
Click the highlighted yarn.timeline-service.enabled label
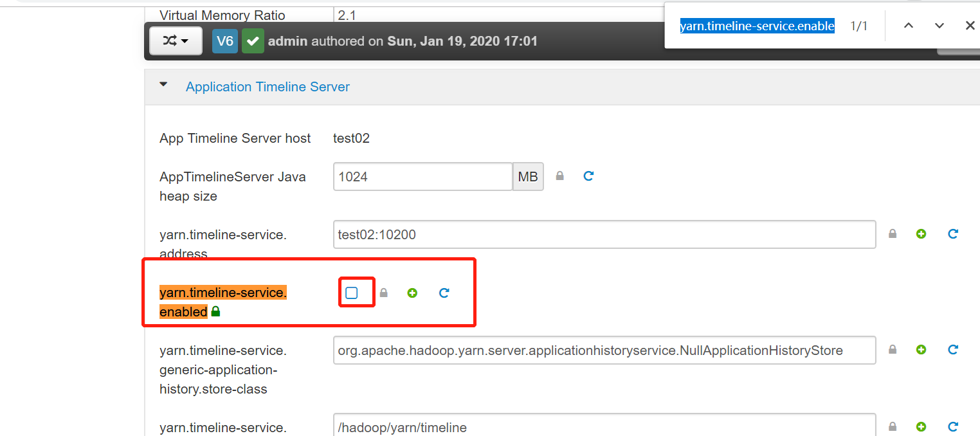pos(223,302)
